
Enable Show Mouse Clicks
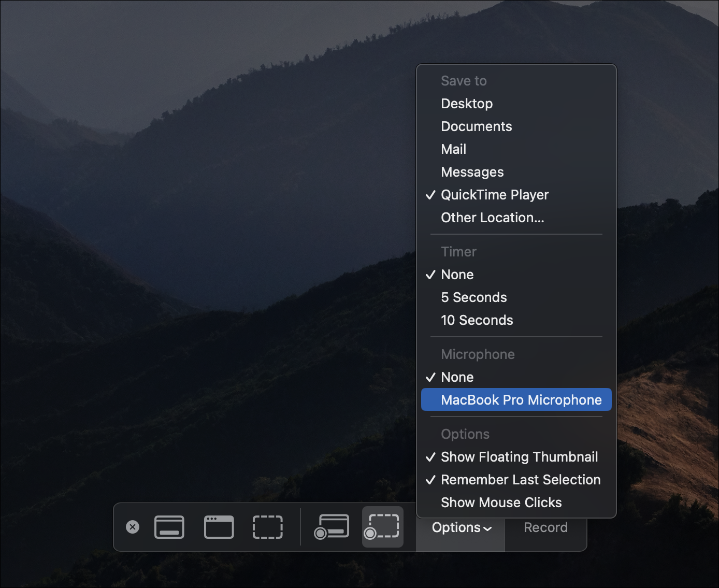coord(516,503)
